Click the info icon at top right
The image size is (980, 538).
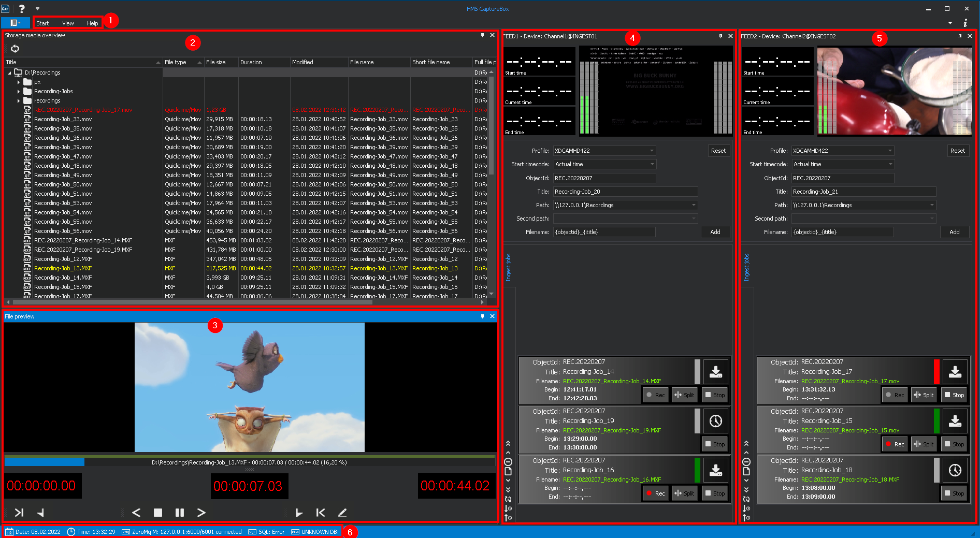click(965, 23)
